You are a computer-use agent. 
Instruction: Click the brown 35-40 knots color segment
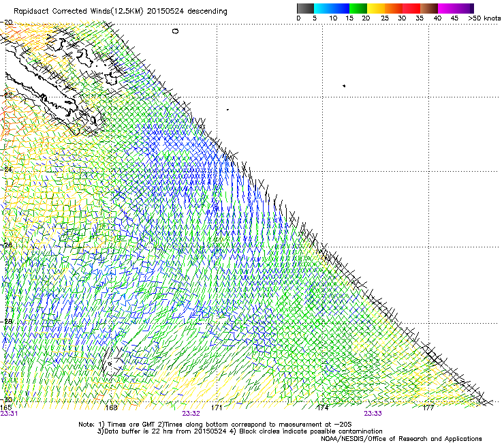click(x=429, y=8)
